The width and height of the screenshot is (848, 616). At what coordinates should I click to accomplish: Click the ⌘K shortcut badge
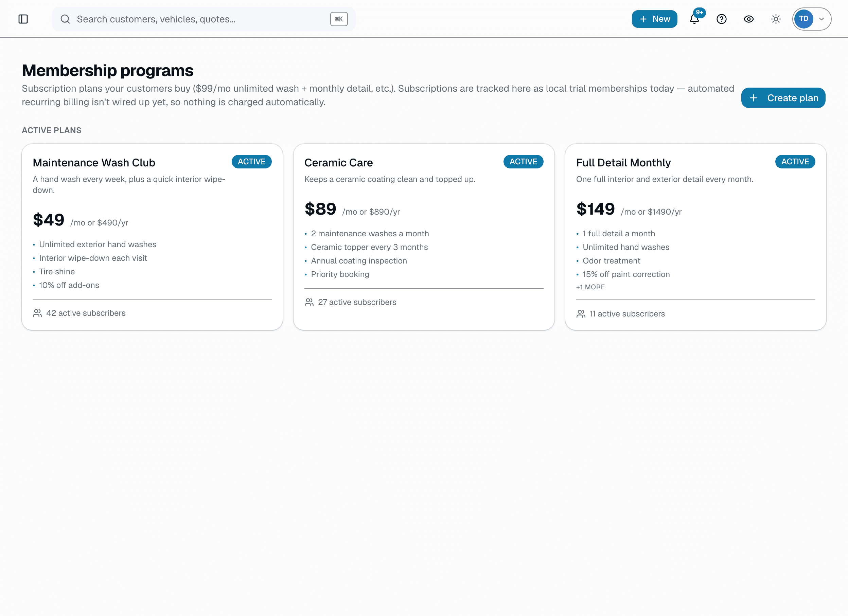[x=339, y=19]
